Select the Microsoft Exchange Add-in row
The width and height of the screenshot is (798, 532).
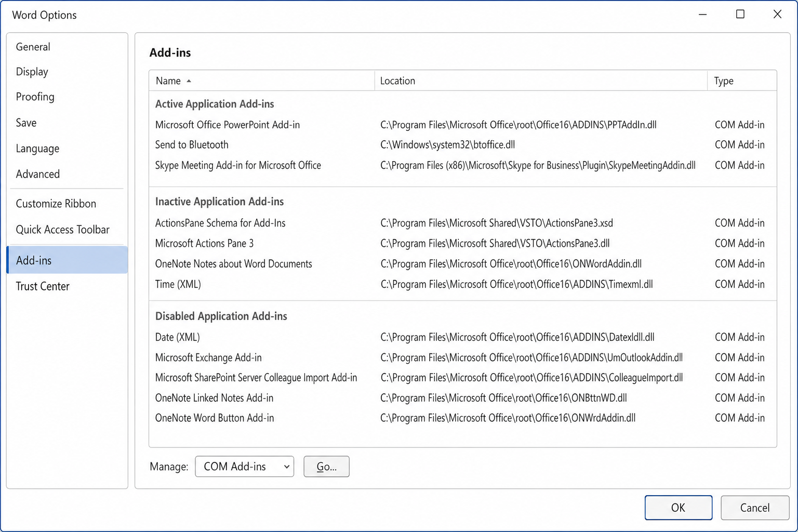click(x=462, y=357)
